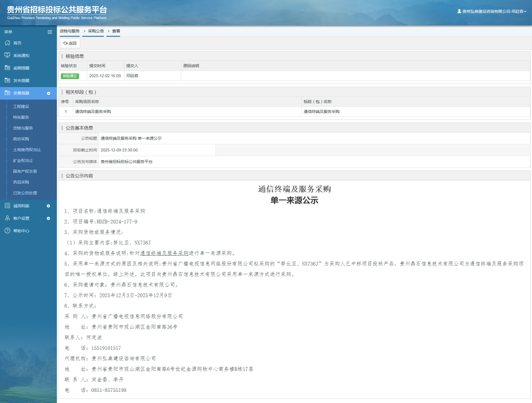Click the 系统通知 notification icon

click(7, 55)
